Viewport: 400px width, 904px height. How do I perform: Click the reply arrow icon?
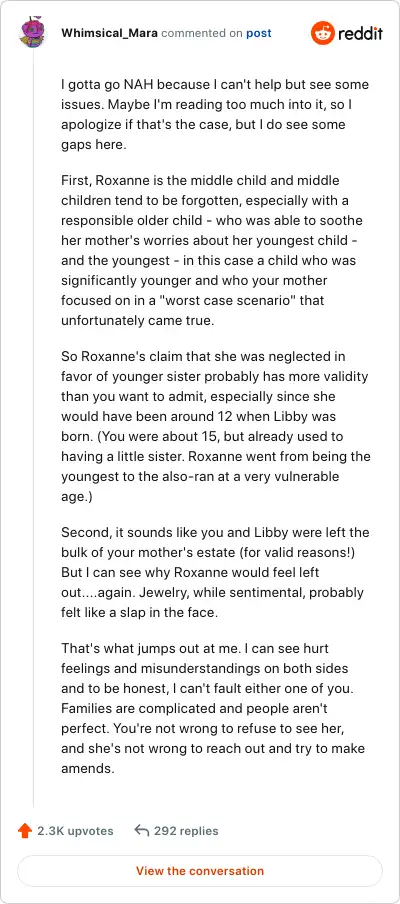141,831
